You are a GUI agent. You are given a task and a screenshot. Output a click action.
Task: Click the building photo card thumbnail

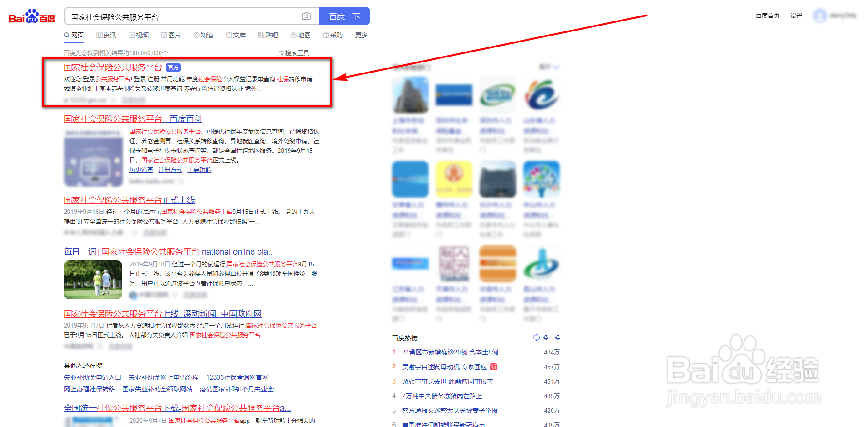pos(410,95)
